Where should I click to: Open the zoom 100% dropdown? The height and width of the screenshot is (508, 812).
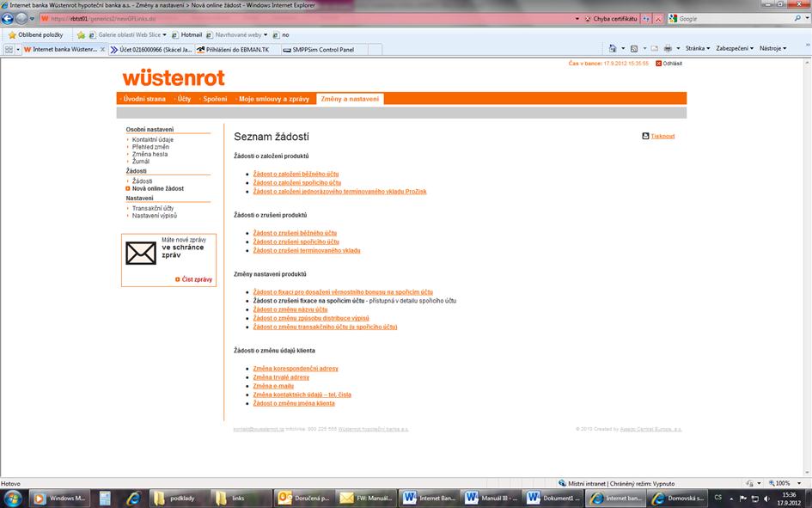tap(799, 483)
